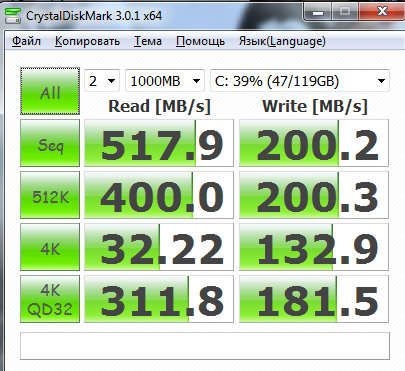Viewport: 405px width, 371px height.
Task: Click the Read [MB/s] column header
Action: coord(159,106)
